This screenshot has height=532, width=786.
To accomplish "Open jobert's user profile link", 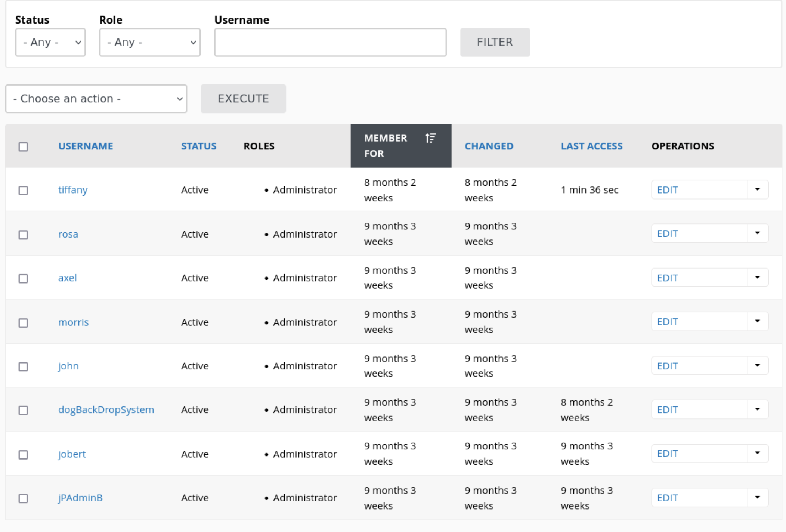I will tap(72, 454).
